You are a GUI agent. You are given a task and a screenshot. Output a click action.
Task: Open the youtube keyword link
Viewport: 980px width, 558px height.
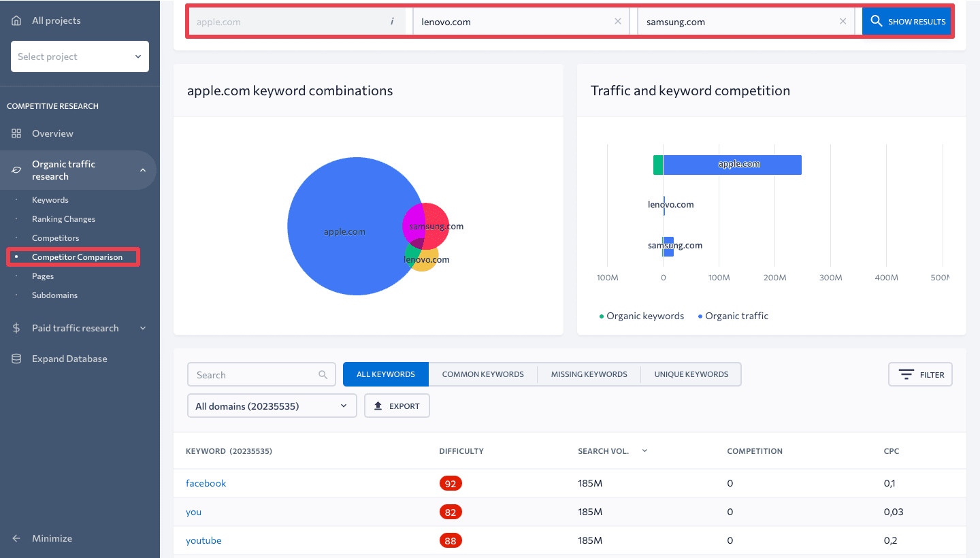click(203, 540)
